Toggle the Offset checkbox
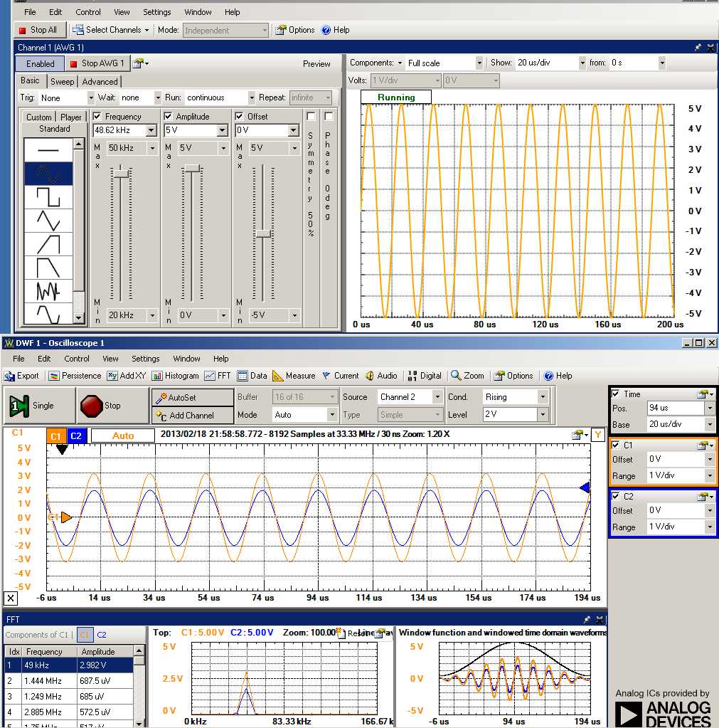The height and width of the screenshot is (728, 719). 239,116
